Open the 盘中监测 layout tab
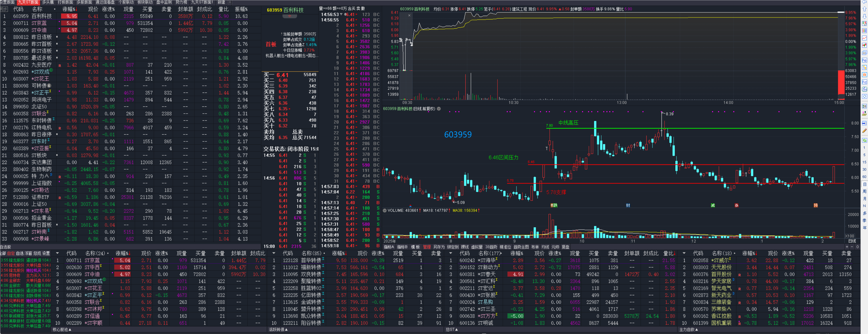868x334 pixels. (x=164, y=2)
